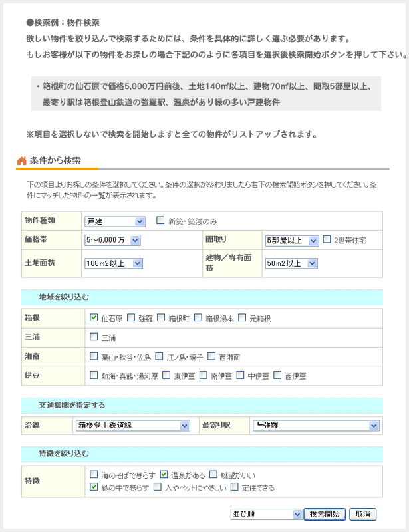This screenshot has height=532, width=409.
Task: Click the 取消 cancel button
Action: 363,514
